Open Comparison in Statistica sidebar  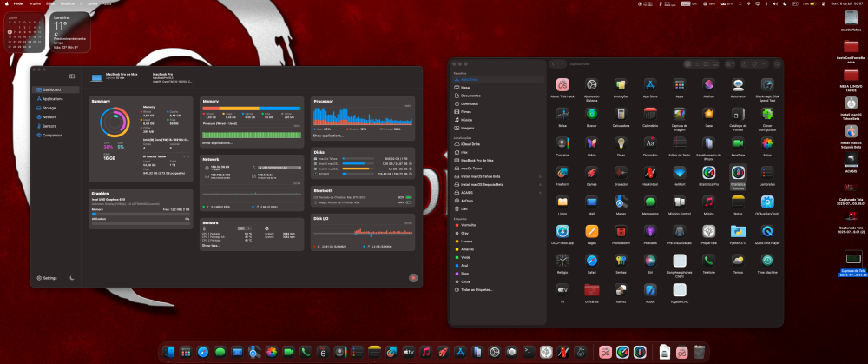tap(56, 136)
